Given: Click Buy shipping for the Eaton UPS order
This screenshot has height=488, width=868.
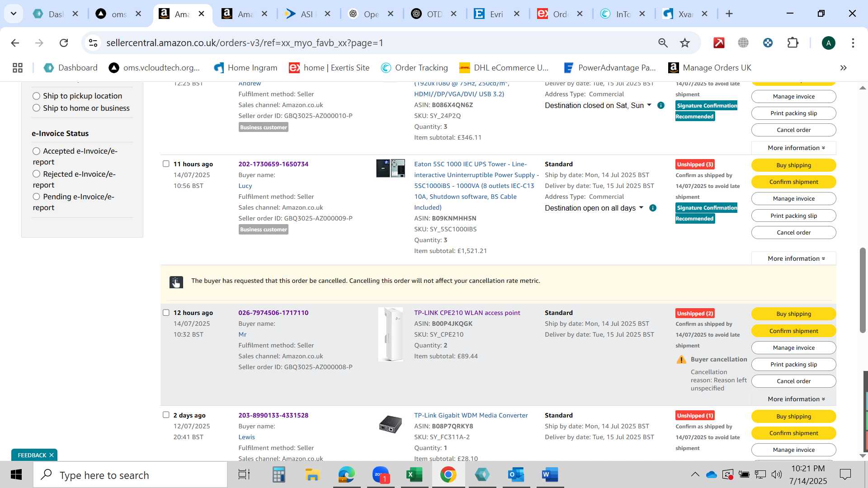Looking at the screenshot, I should click(x=793, y=165).
